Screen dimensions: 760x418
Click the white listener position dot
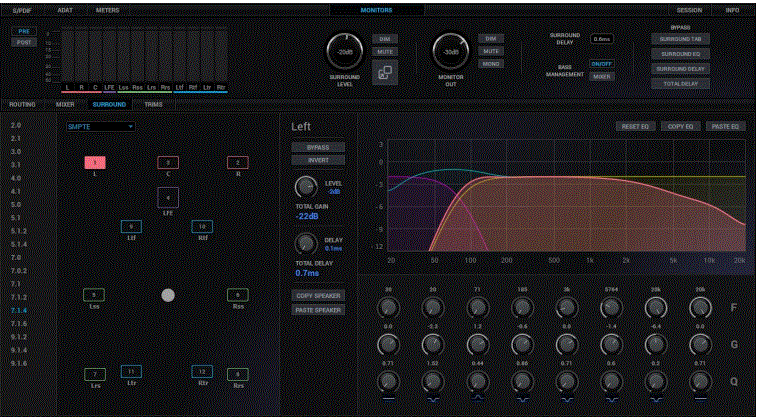(168, 295)
